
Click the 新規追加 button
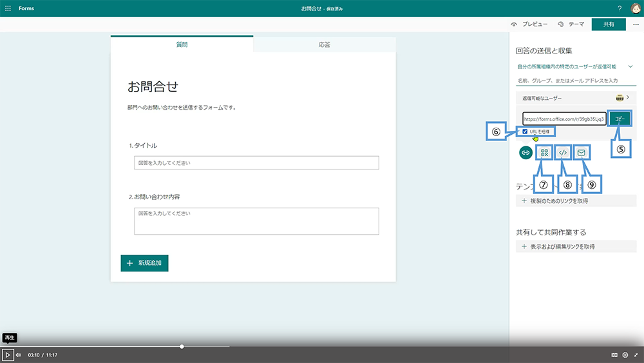tap(144, 263)
